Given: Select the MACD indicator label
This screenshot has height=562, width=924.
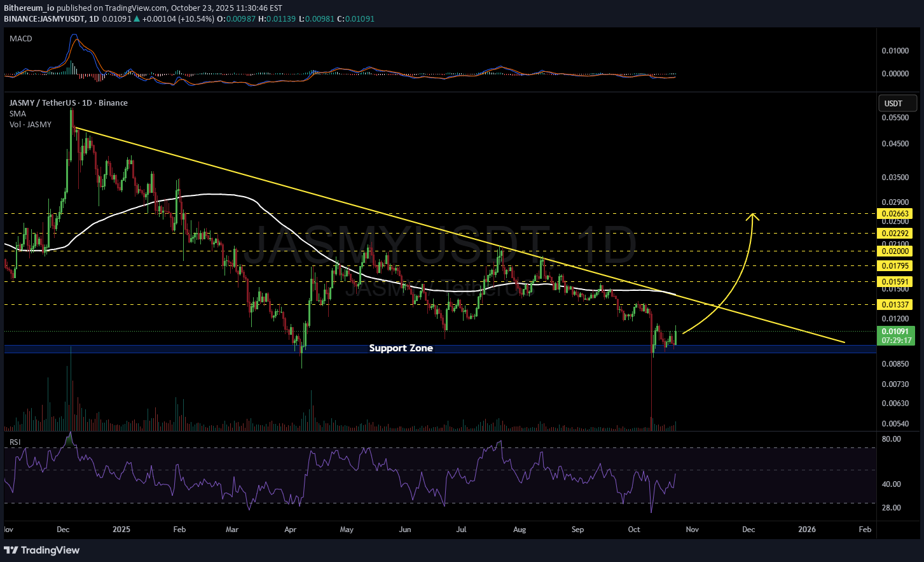Looking at the screenshot, I should click(x=21, y=39).
